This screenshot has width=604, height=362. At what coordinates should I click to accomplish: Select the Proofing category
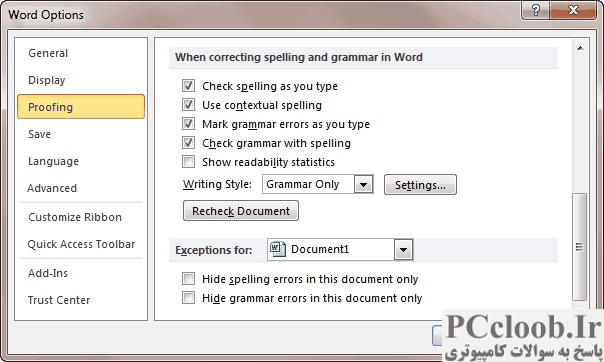(81, 107)
